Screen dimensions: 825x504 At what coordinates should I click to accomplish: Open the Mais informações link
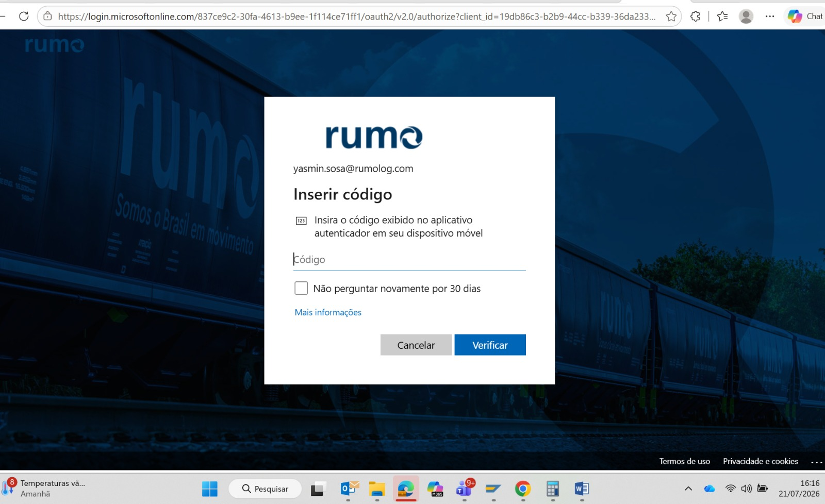(x=328, y=312)
